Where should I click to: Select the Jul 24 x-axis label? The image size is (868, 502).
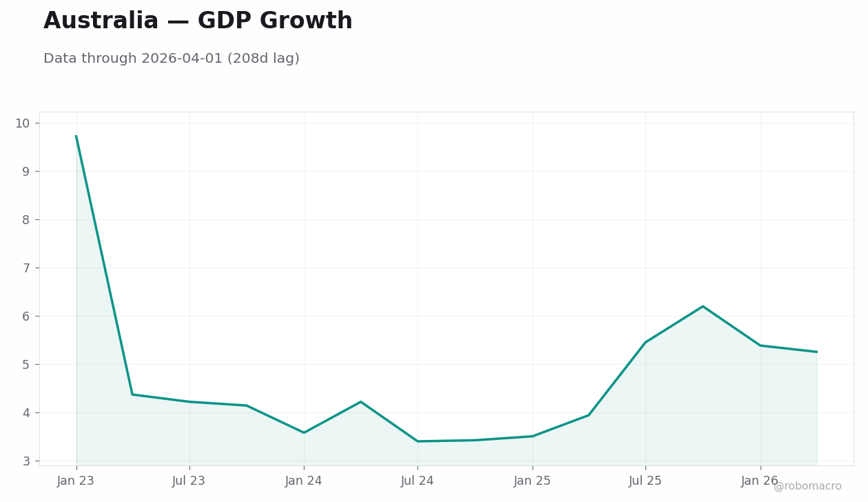[x=417, y=481]
